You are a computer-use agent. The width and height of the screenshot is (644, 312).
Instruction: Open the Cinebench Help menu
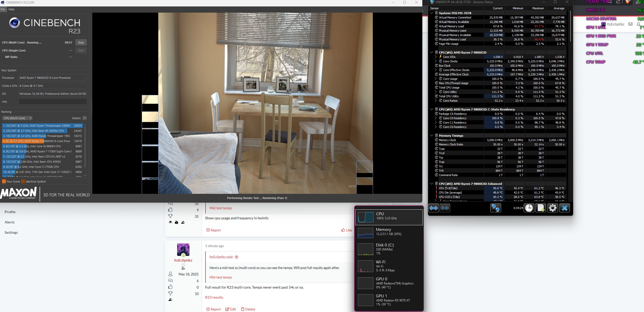click(x=11, y=9)
